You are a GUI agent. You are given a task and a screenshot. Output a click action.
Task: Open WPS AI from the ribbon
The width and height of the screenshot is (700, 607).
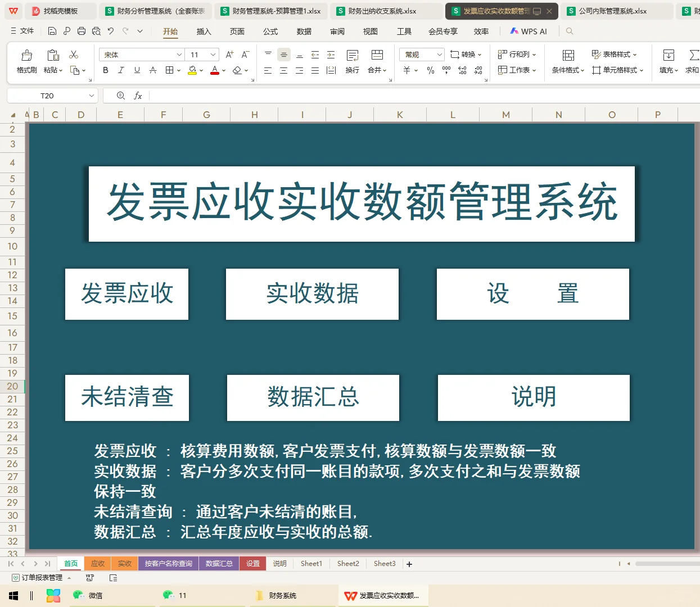point(529,31)
